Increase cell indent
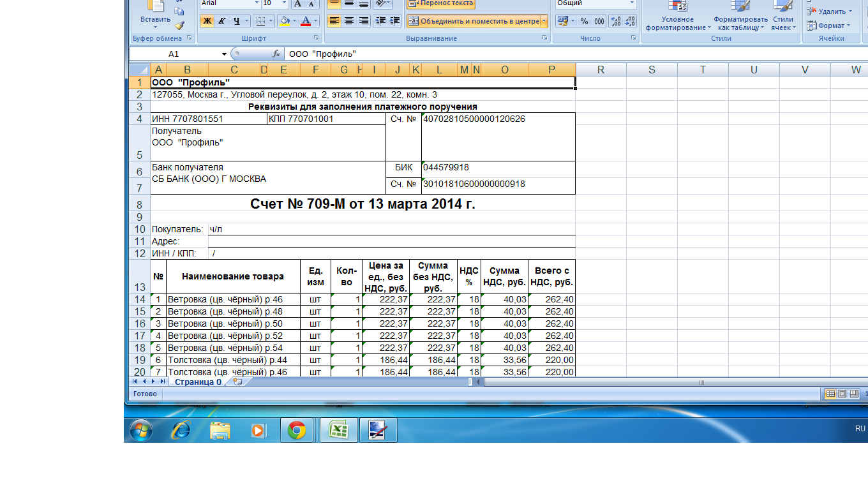868x490 pixels. [395, 21]
